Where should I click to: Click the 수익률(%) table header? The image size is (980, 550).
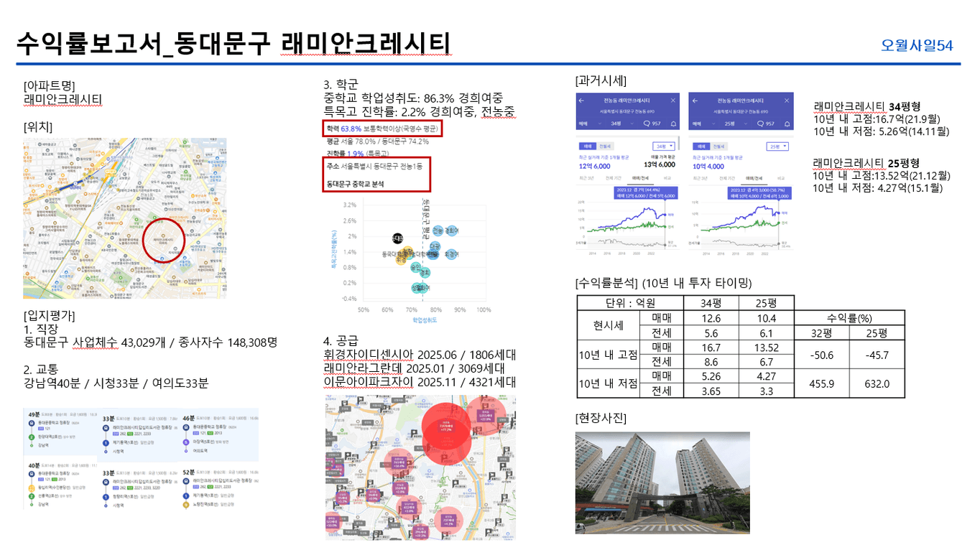click(849, 318)
